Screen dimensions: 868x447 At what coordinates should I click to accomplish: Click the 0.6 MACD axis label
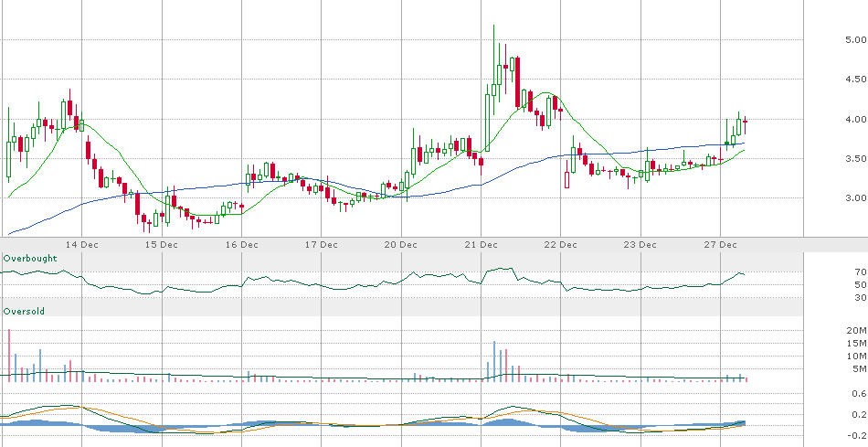[x=860, y=393]
